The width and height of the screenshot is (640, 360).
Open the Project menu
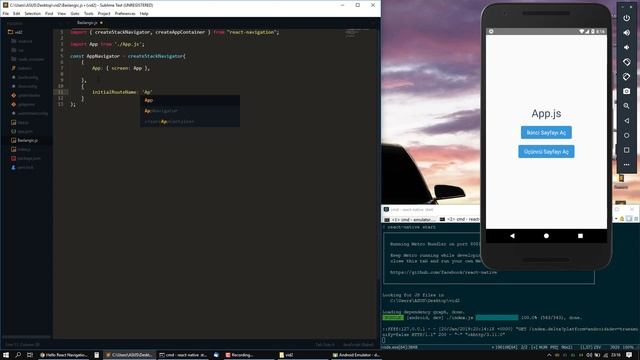[104, 13]
